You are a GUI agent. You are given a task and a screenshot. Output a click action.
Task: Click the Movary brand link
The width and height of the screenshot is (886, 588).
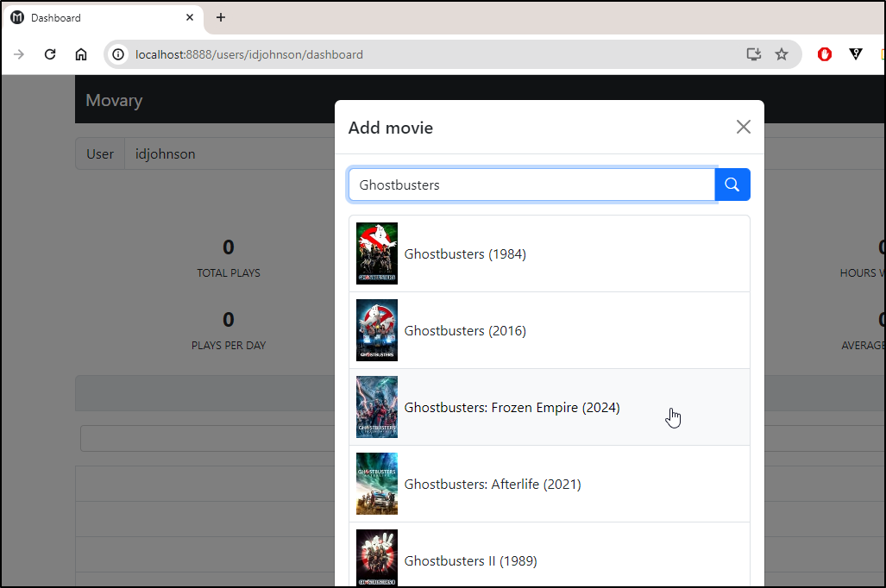114,101
